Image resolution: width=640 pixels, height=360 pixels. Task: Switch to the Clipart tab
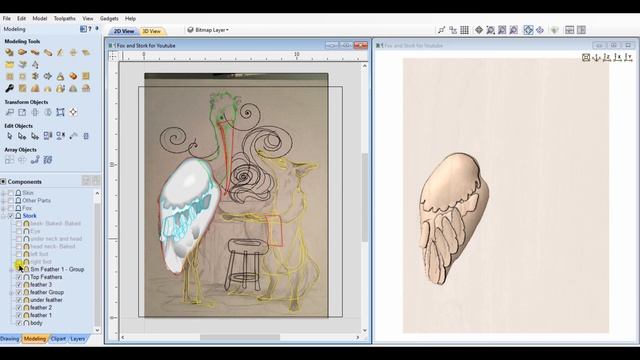58,339
